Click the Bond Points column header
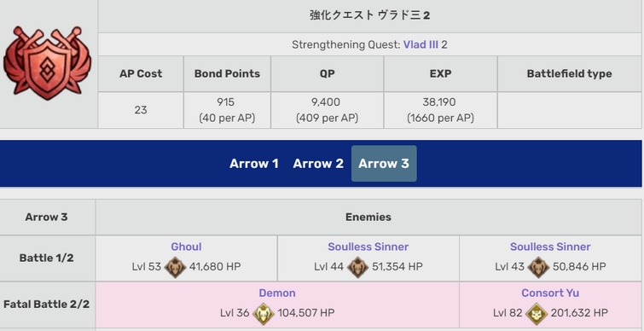Viewport: 644px width, 331px height. (227, 74)
